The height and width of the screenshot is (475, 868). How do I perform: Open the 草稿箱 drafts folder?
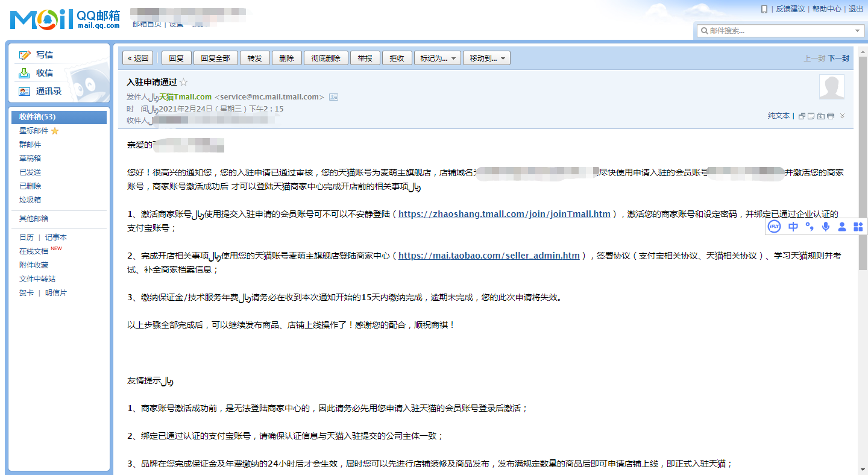pos(30,159)
